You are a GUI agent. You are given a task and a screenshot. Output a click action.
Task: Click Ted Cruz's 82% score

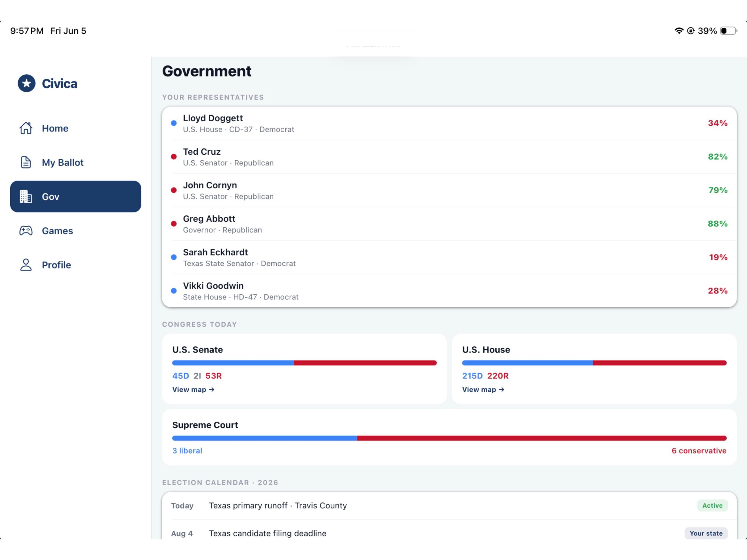tap(718, 157)
